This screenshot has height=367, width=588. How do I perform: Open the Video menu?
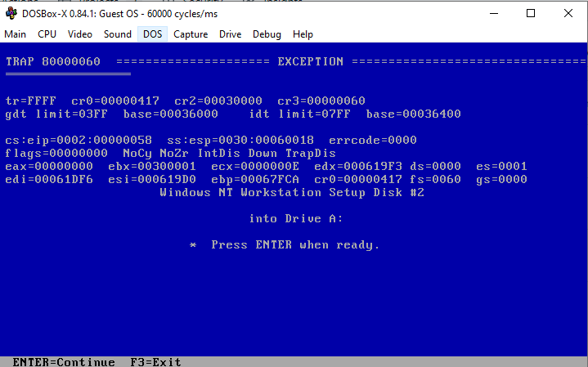[x=80, y=34]
